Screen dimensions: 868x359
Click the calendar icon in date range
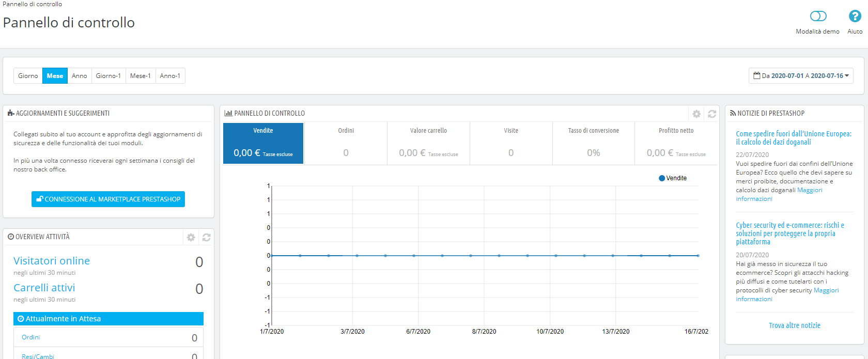(x=757, y=75)
